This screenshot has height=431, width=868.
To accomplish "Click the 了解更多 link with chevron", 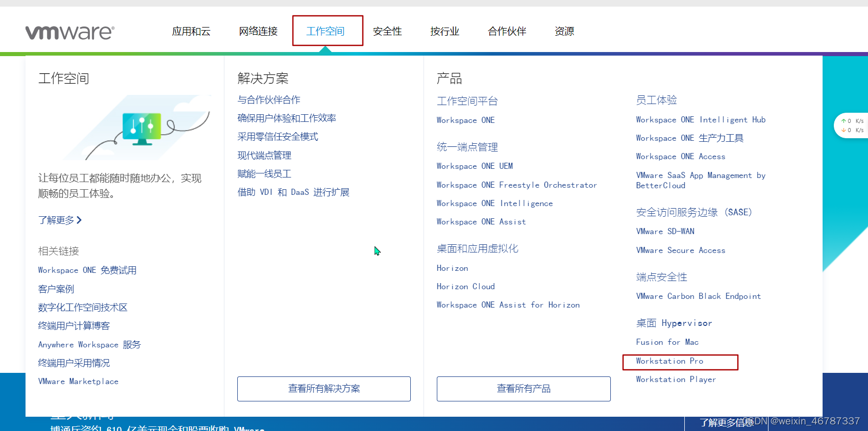I will click(60, 220).
